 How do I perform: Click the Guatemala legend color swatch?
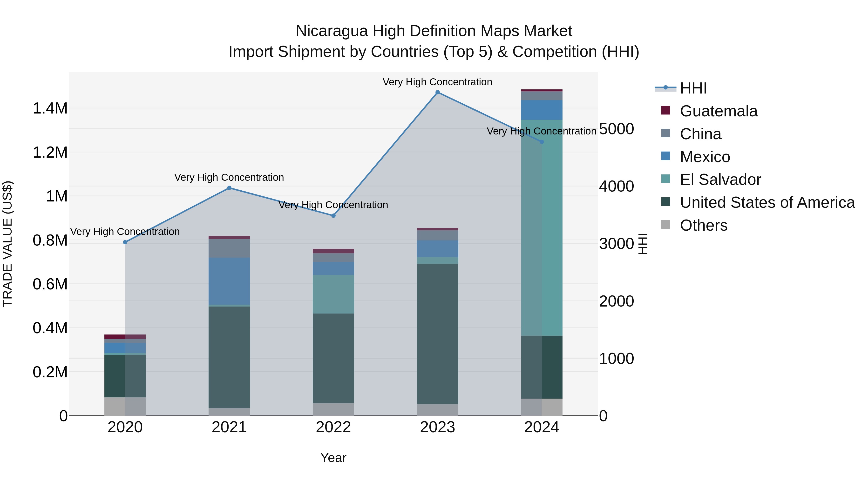[665, 110]
